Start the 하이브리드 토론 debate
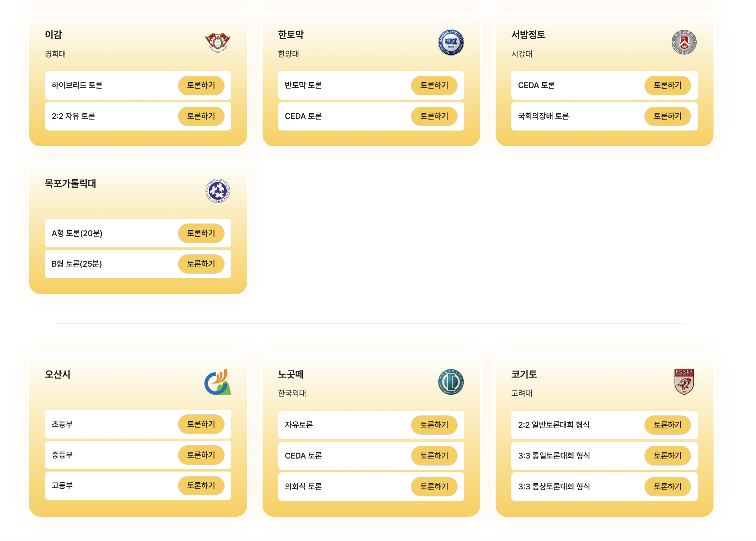This screenshot has height=541, width=756. pos(201,85)
